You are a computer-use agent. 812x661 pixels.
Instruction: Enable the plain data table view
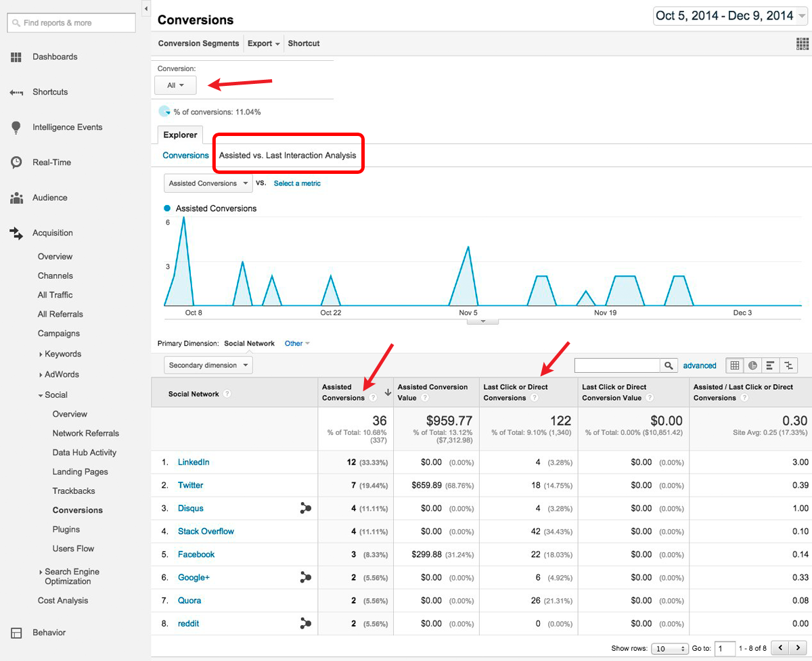click(x=734, y=365)
